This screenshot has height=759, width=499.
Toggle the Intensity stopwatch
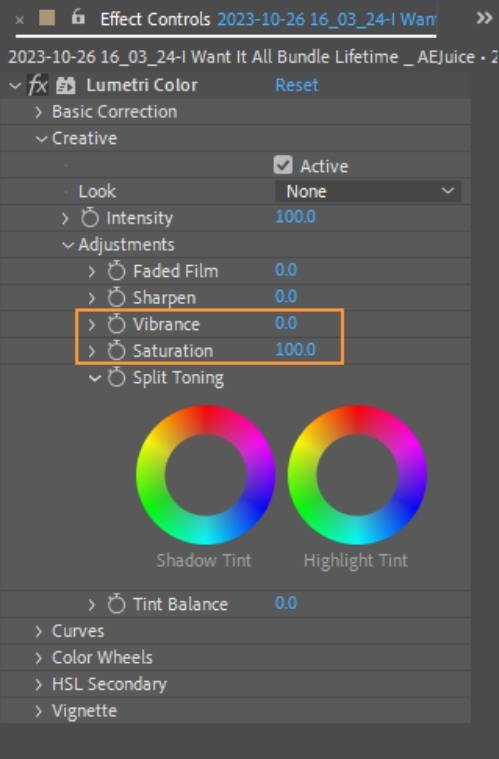tap(90, 218)
